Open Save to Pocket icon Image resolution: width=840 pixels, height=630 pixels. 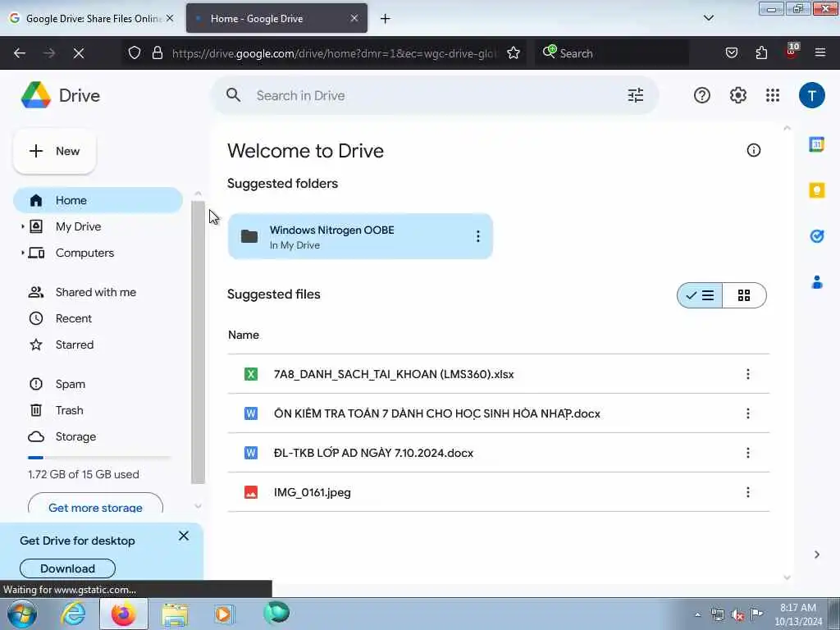click(731, 53)
